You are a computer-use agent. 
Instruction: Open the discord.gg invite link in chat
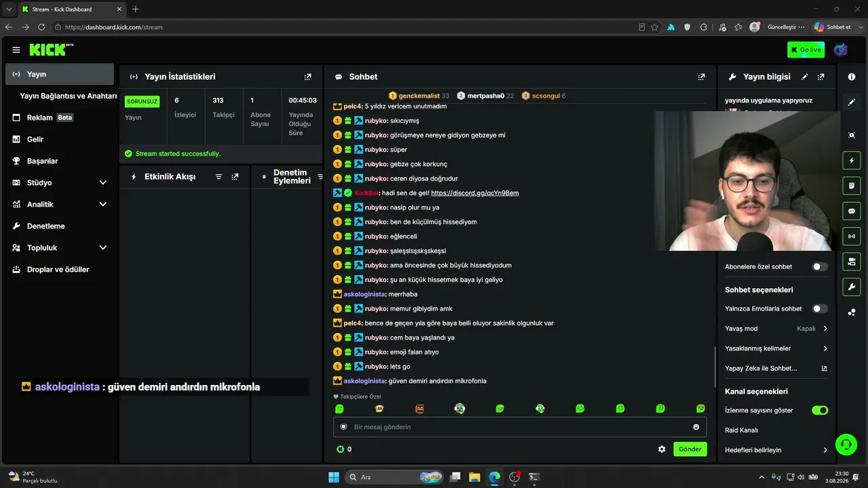pos(475,193)
